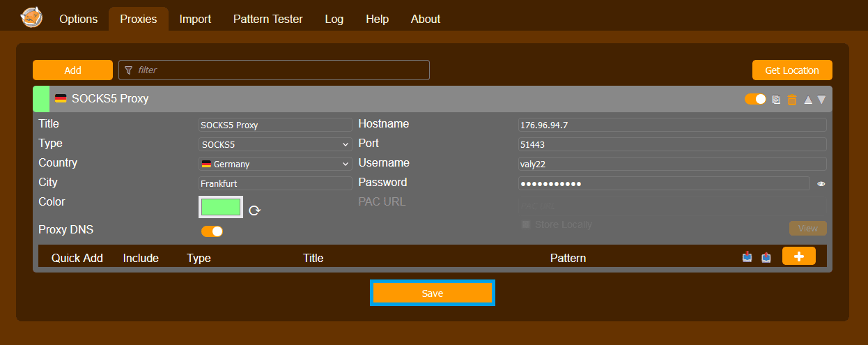Click the Quick Add column label

(77, 258)
